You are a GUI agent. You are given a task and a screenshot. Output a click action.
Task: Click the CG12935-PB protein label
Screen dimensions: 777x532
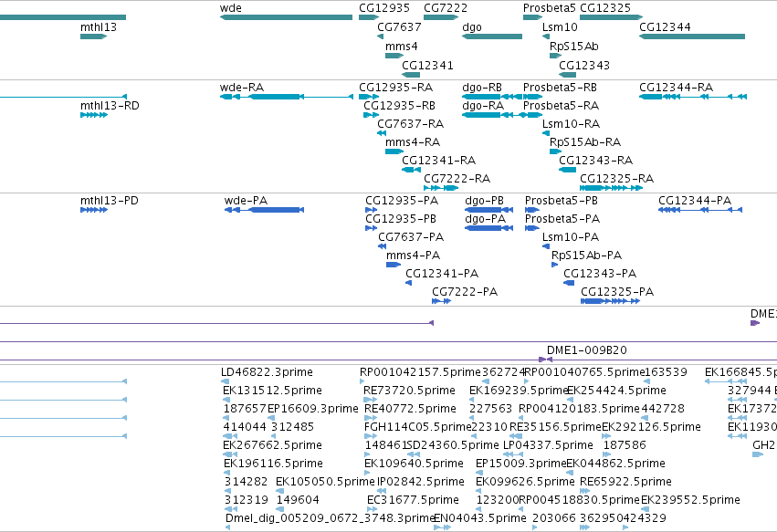point(401,219)
